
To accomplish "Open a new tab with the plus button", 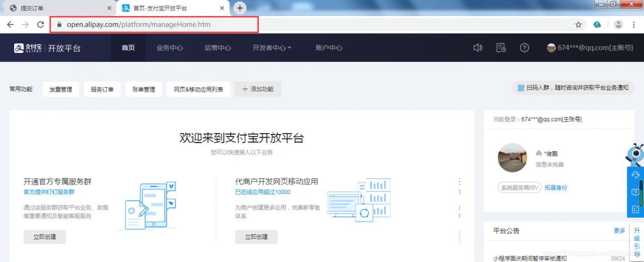I will click(240, 8).
